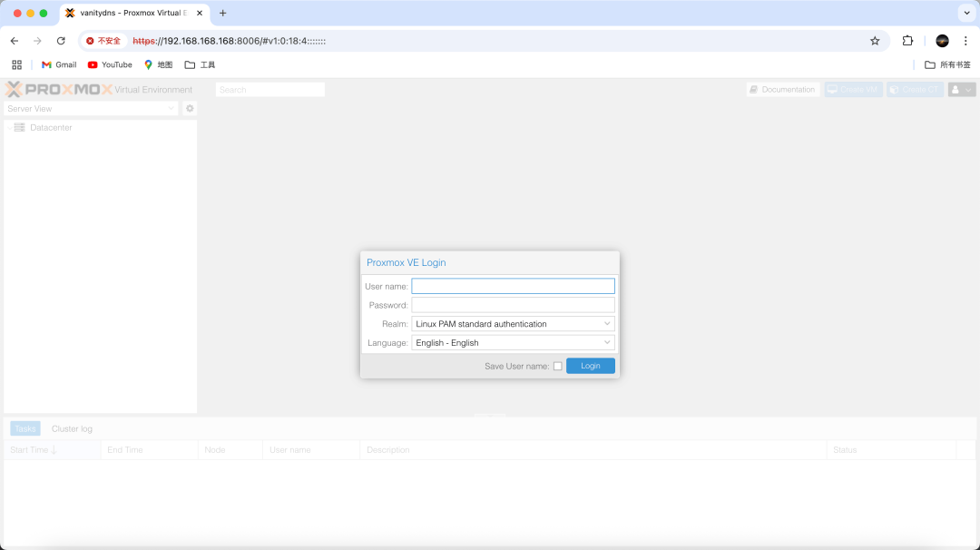980x550 pixels.
Task: Select the Datacenter tree node
Action: pos(51,127)
